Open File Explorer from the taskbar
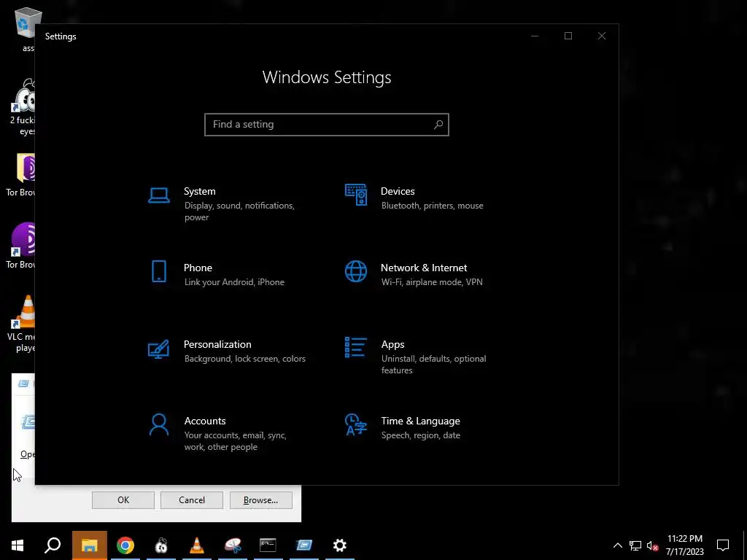Screen dimensions: 747x560 pyautogui.click(x=89, y=545)
